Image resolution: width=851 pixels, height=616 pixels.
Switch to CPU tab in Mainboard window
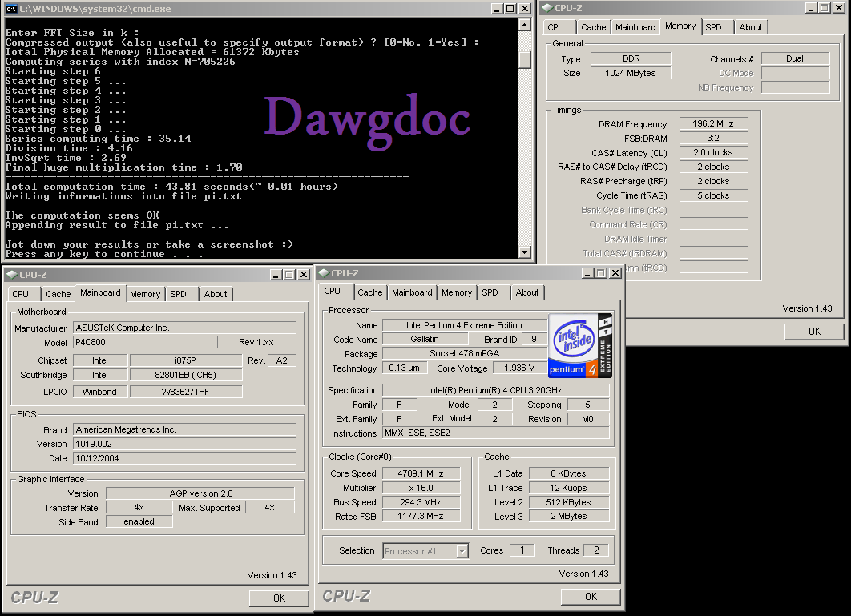(x=21, y=294)
